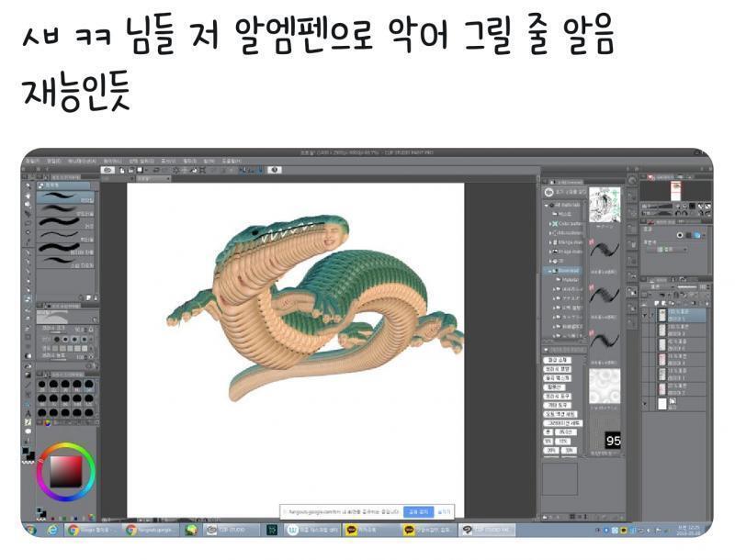
Task: Click Rotate left icon in Navigator palette
Action: 678,213
